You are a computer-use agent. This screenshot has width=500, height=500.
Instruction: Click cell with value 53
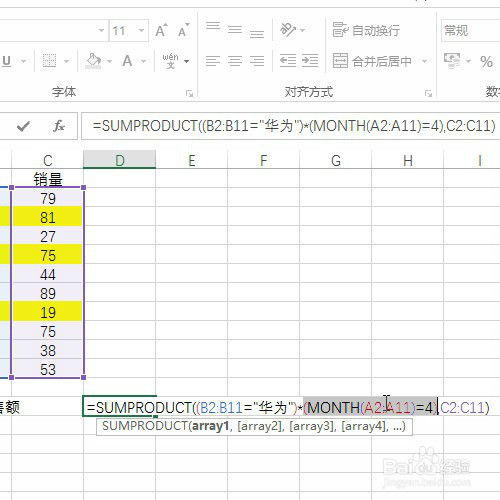(48, 369)
